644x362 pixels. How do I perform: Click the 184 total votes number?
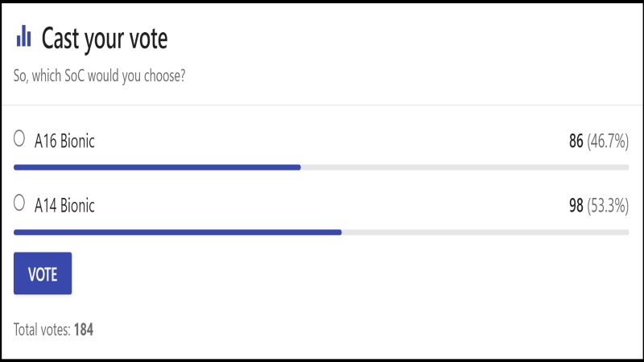coord(84,330)
